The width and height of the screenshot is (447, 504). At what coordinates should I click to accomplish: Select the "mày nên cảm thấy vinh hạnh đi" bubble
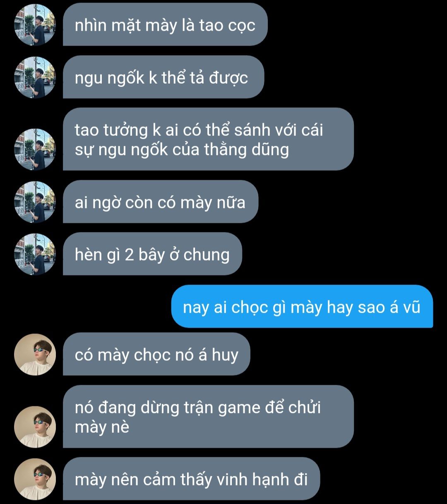tap(191, 479)
